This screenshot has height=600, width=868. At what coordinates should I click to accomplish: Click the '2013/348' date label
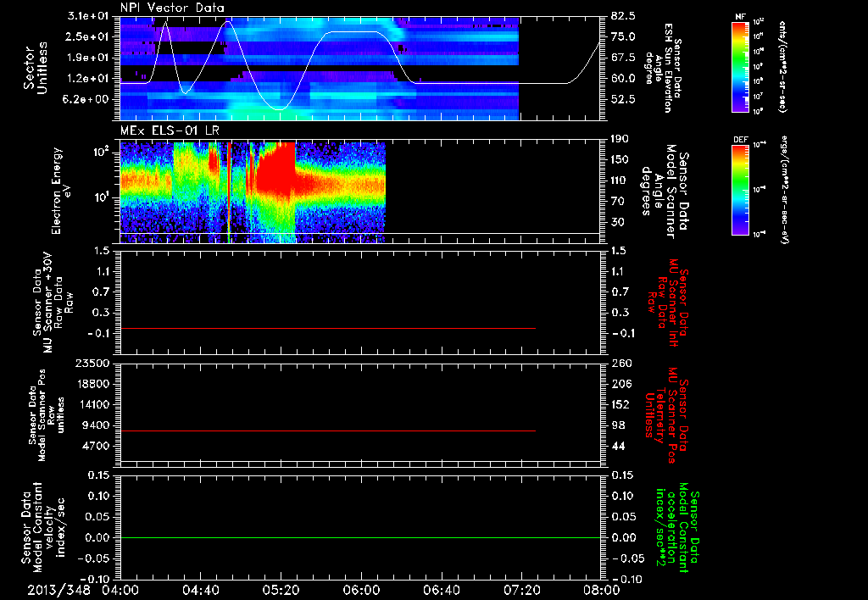(x=59, y=590)
